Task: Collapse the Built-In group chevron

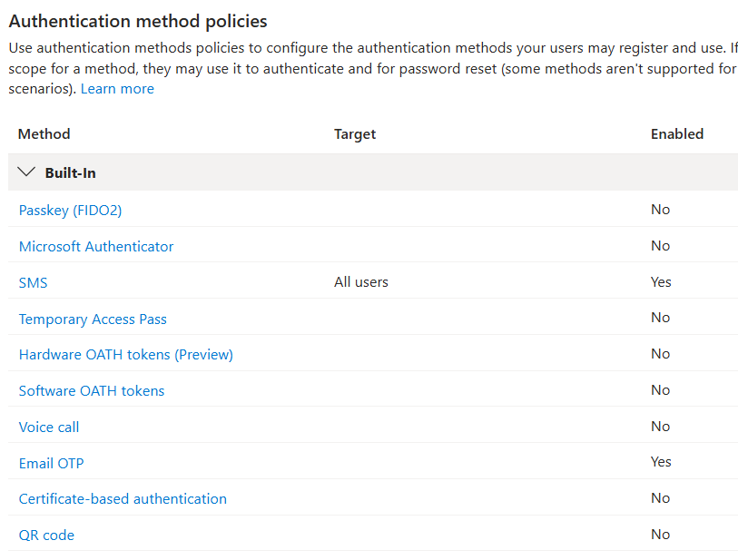Action: 26,172
